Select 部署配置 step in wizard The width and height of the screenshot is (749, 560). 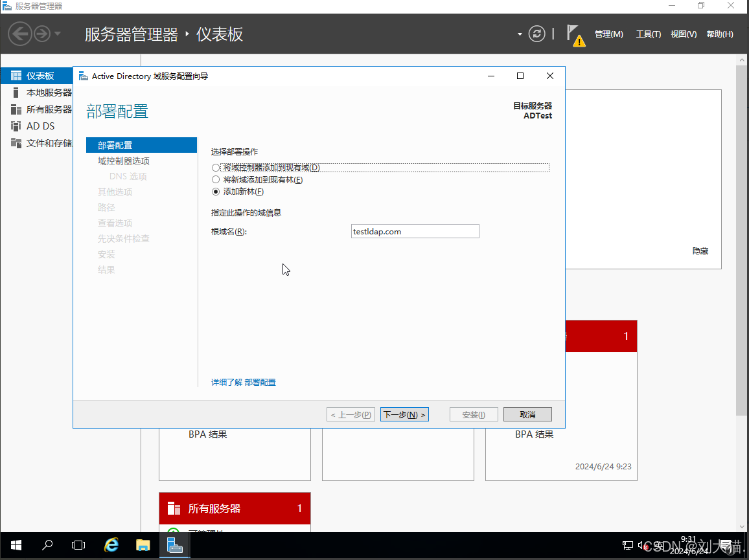click(141, 145)
